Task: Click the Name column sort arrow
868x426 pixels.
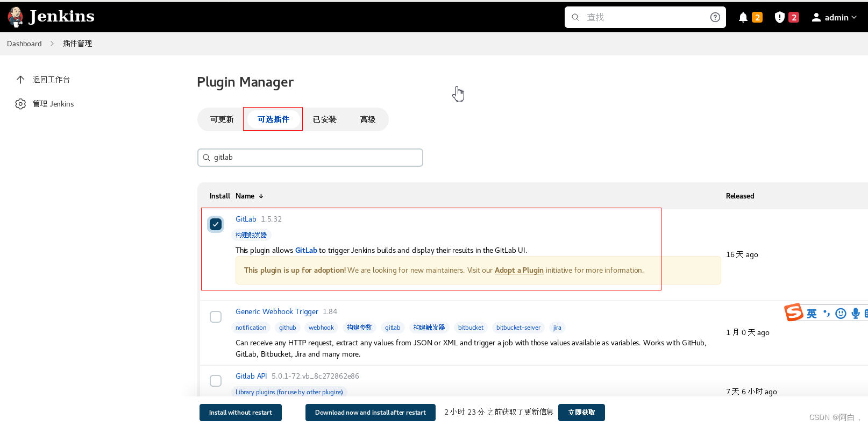Action: tap(261, 196)
